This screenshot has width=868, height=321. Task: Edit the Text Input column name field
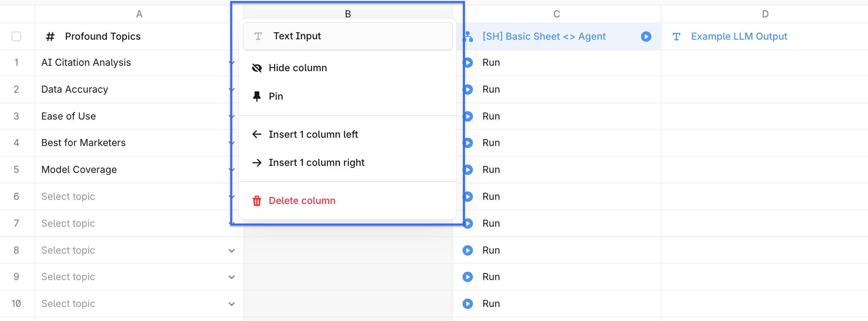(x=347, y=36)
